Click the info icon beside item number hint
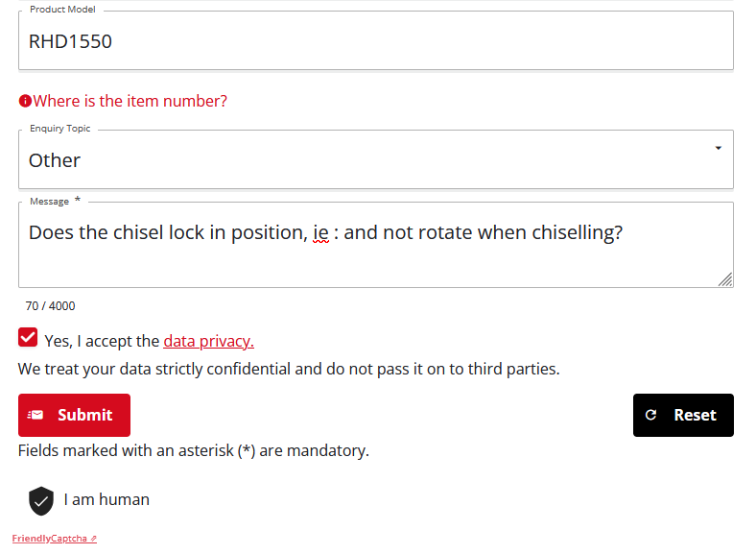 pos(25,102)
